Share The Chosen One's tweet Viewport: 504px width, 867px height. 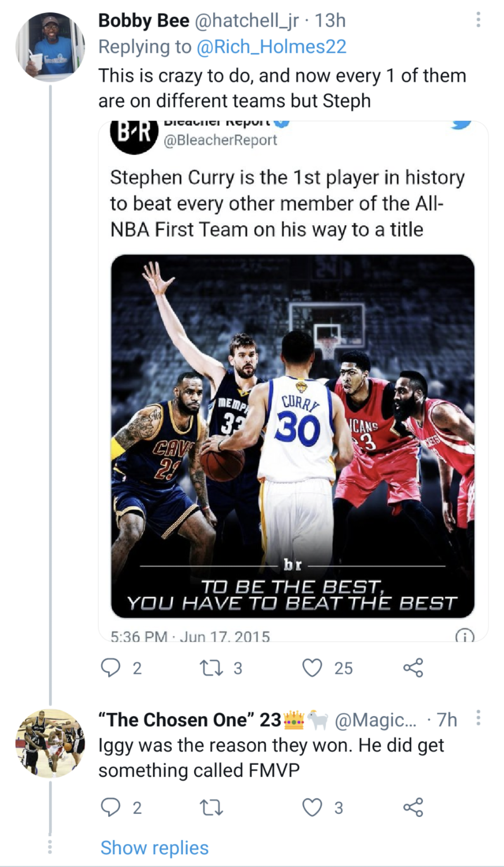[413, 807]
